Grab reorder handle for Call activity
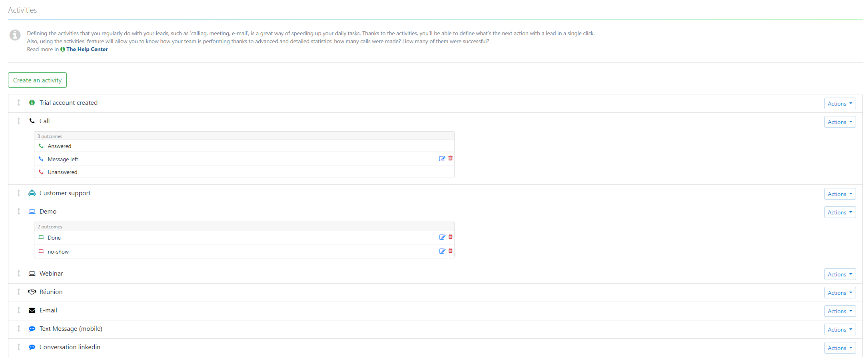 point(19,121)
